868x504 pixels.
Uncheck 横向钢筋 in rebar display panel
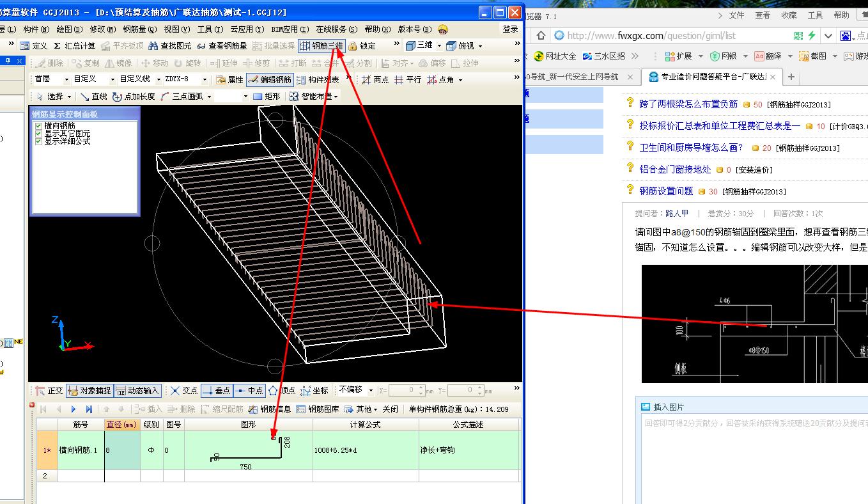coord(40,126)
